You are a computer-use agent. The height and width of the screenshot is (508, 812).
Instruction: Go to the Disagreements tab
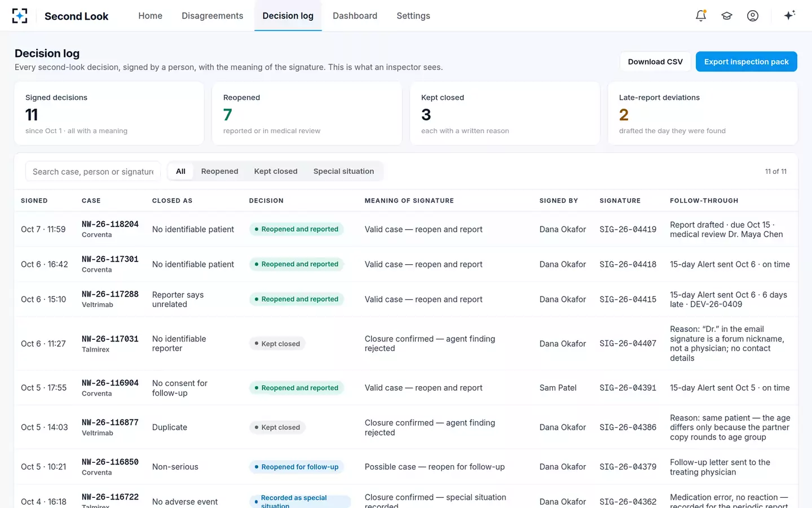(x=213, y=16)
